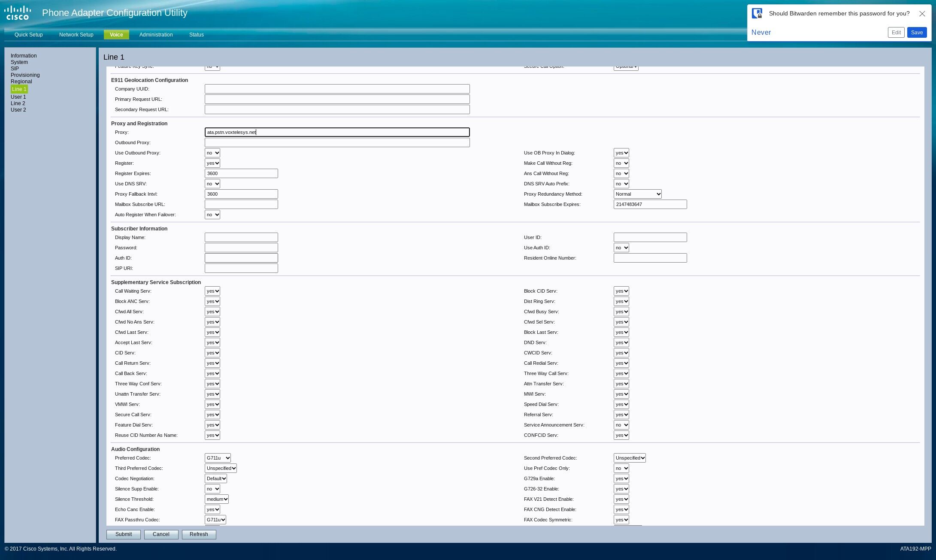The width and height of the screenshot is (936, 560).
Task: Click Edit in Bitwarden prompt
Action: click(x=896, y=33)
